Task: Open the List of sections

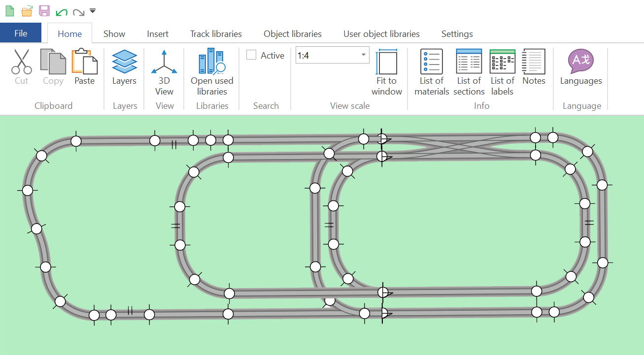Action: coord(469,62)
